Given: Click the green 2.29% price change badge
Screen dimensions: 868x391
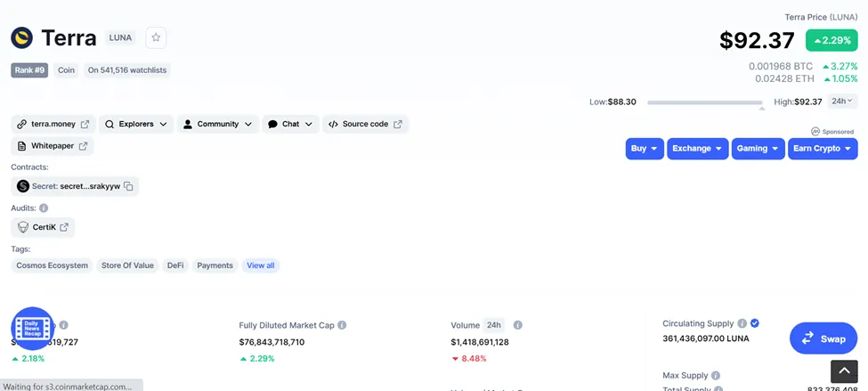Looking at the screenshot, I should coord(831,40).
